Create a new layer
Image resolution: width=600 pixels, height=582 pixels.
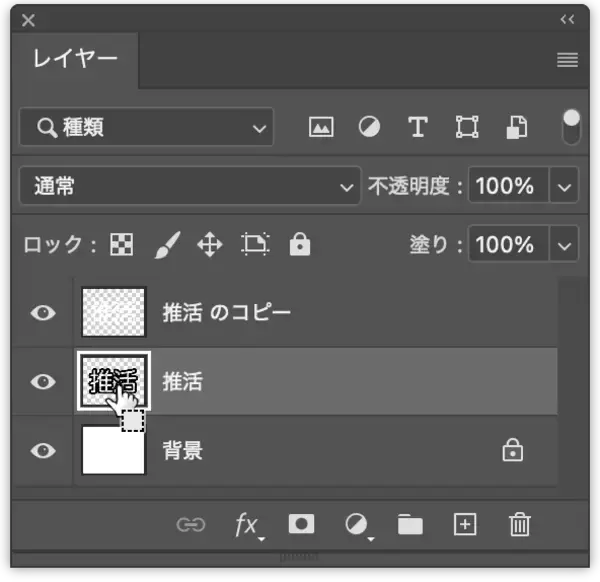[465, 524]
